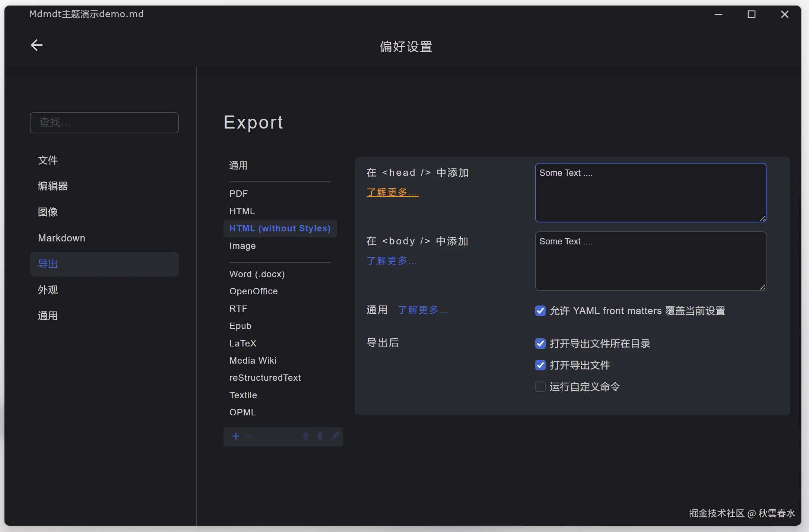Image resolution: width=809 pixels, height=532 pixels.
Task: Open the LaTeX export settings
Action: point(243,343)
